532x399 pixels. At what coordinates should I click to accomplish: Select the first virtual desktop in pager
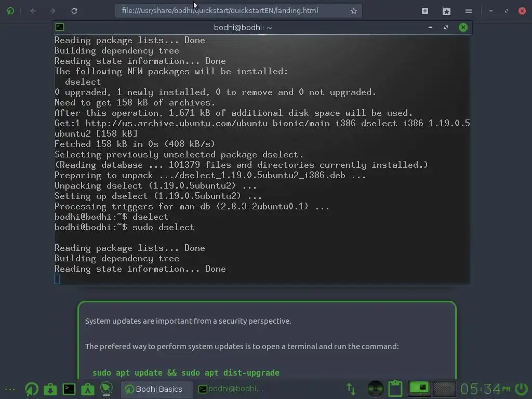tap(419, 389)
